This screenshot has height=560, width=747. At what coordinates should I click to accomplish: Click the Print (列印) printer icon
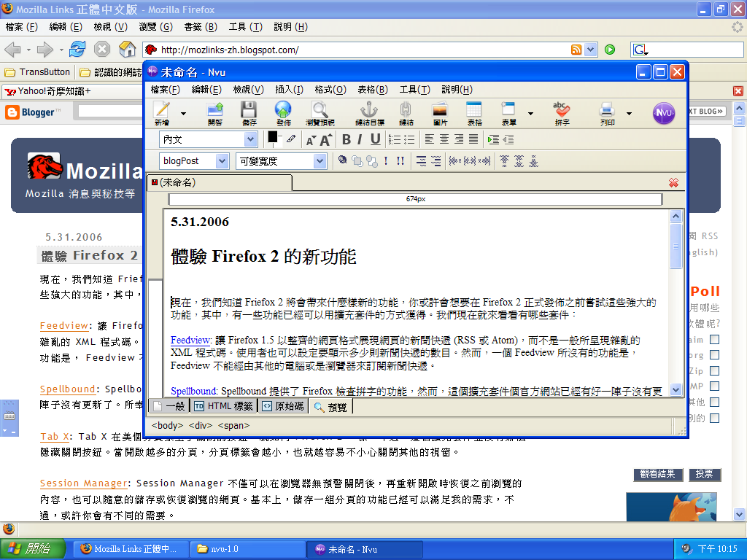pos(607,113)
